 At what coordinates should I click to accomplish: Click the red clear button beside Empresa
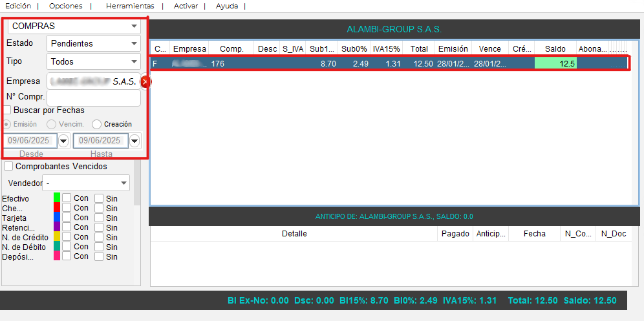pyautogui.click(x=145, y=81)
